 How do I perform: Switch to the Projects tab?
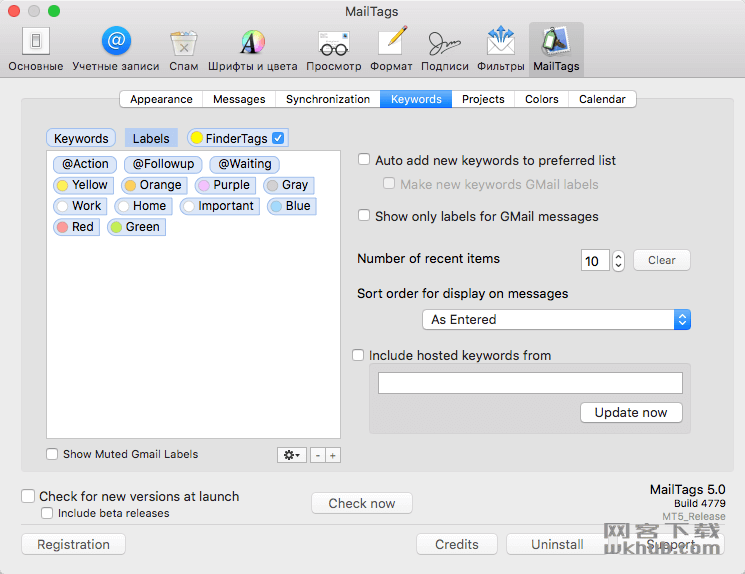point(483,99)
